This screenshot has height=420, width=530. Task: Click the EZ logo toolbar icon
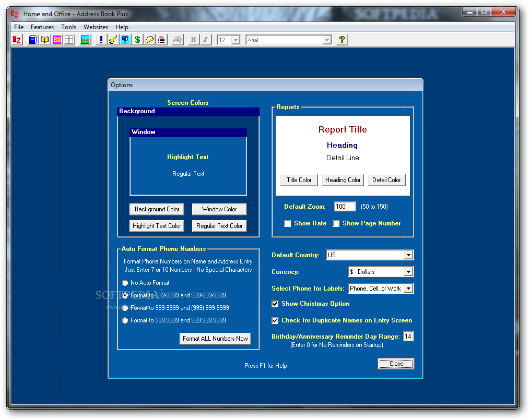pyautogui.click(x=17, y=40)
